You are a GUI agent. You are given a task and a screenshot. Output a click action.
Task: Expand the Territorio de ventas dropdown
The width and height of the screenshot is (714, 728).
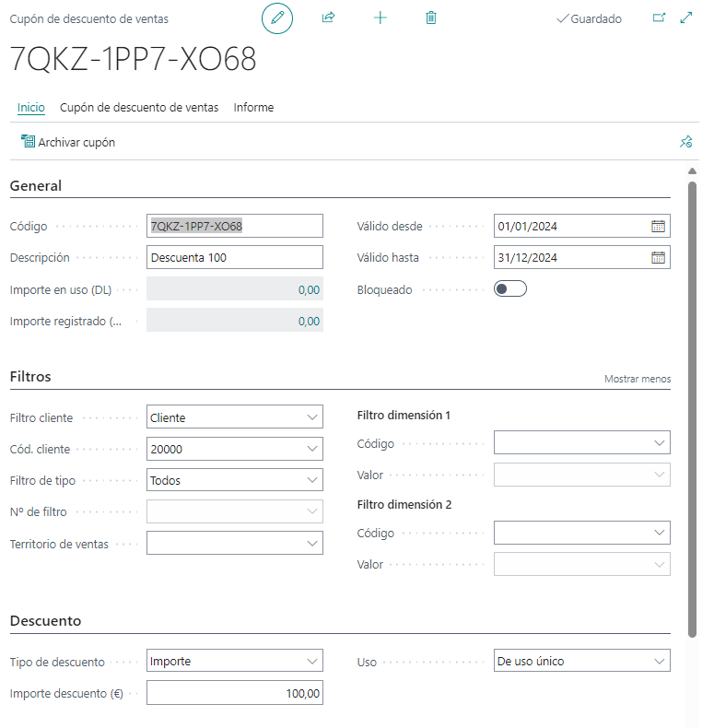(234, 543)
